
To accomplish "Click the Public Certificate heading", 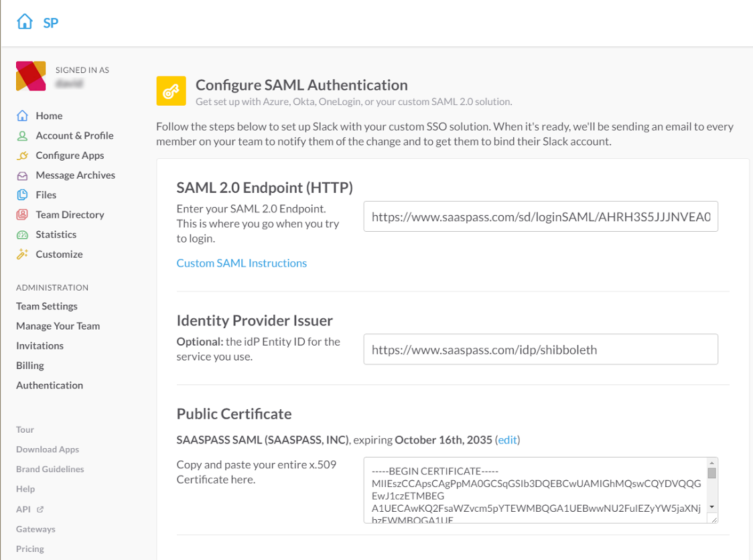I will (x=234, y=414).
